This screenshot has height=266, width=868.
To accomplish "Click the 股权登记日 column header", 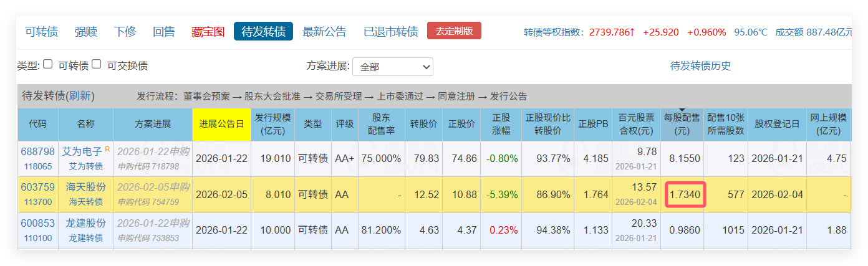I will pyautogui.click(x=776, y=123).
